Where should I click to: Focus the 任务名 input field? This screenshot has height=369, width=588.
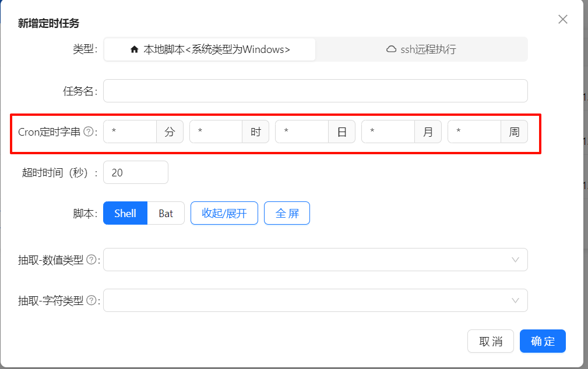pyautogui.click(x=315, y=91)
